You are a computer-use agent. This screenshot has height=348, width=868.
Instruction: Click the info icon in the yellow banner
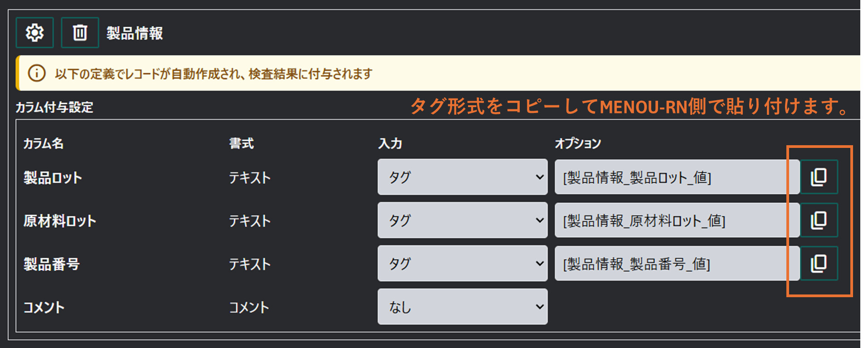coord(37,73)
